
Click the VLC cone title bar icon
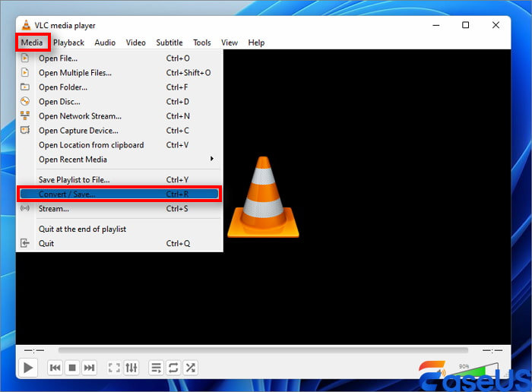point(26,25)
